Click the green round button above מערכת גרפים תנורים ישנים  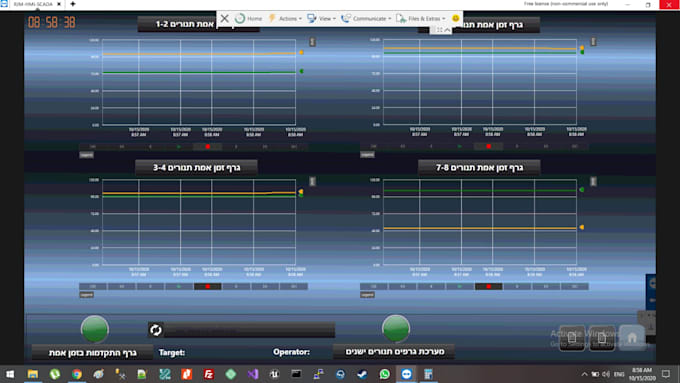396,328
